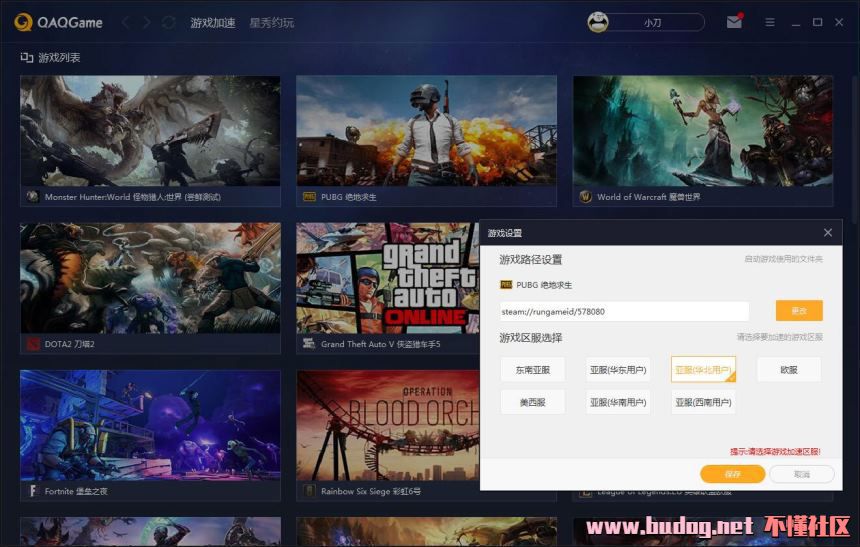860x547 pixels.
Task: Click the refresh icon in top bar
Action: point(168,22)
